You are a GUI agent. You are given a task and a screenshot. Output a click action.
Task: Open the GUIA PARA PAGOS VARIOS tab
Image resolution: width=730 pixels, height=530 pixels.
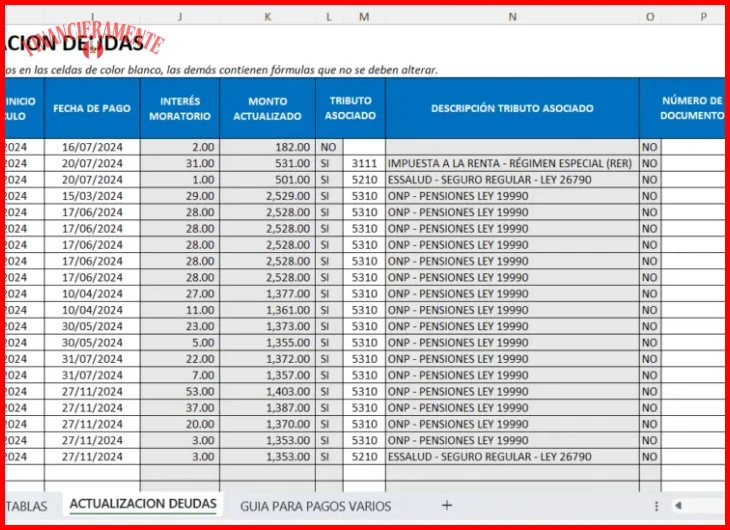(315, 506)
